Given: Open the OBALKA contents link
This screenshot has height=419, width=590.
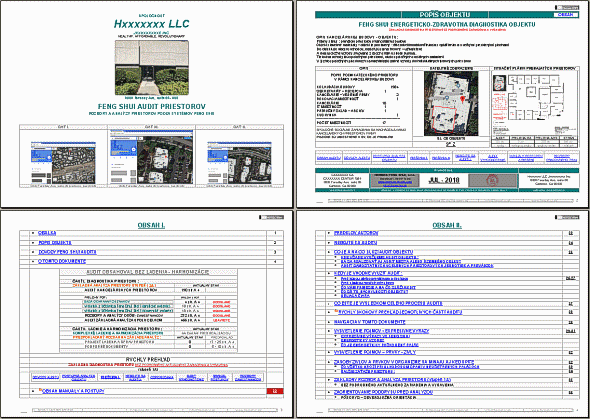Looking at the screenshot, I should pos(47,233).
